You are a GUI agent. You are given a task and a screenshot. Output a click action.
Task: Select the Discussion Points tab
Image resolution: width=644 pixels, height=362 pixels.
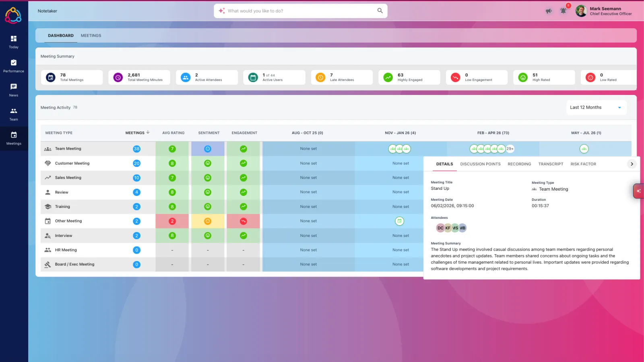pyautogui.click(x=481, y=164)
